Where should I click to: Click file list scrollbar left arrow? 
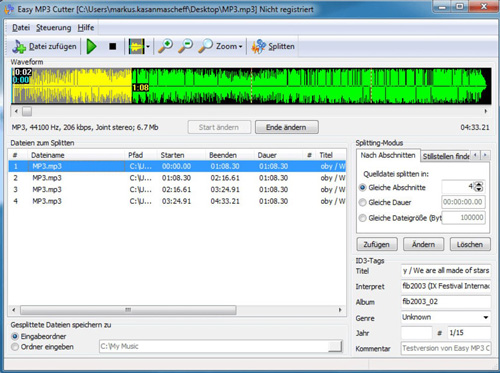coord(14,310)
